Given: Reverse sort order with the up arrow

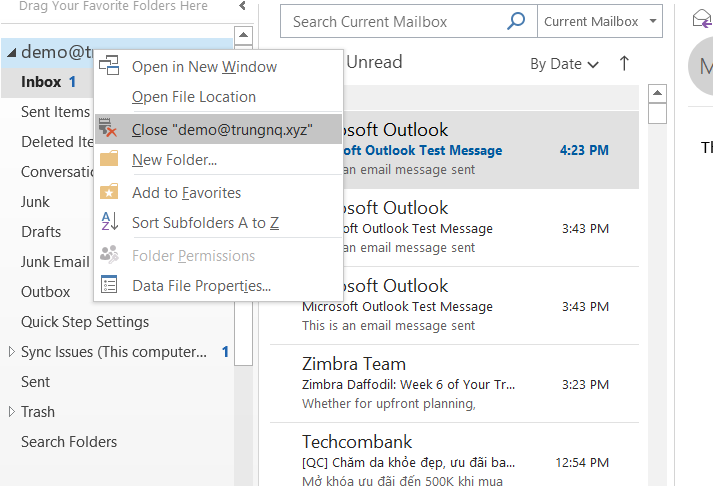Looking at the screenshot, I should pyautogui.click(x=624, y=63).
